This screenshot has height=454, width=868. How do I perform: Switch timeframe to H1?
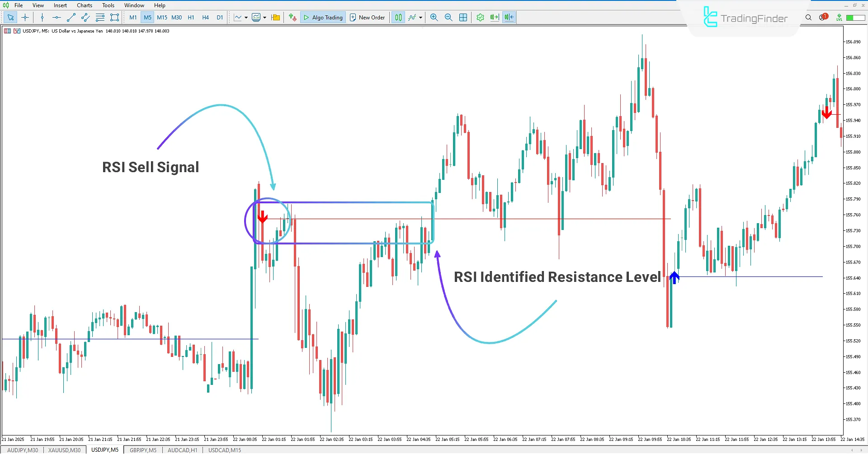tap(191, 17)
